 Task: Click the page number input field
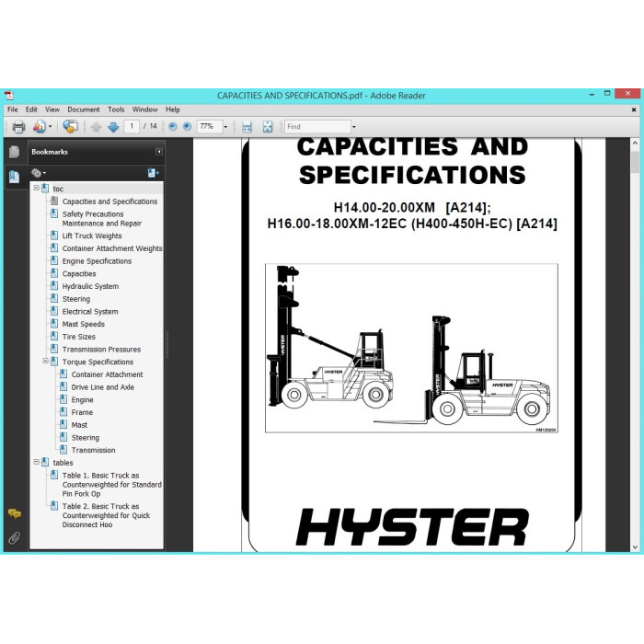coord(132,127)
